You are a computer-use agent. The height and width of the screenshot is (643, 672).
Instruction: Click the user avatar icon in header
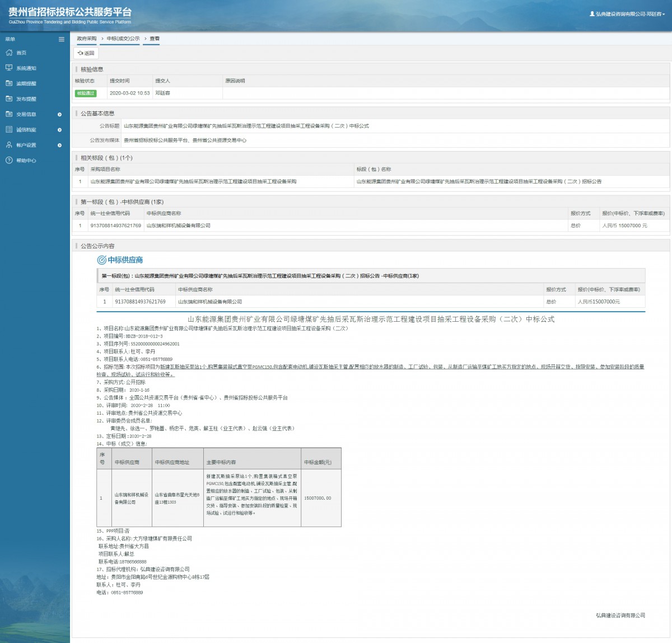(592, 14)
